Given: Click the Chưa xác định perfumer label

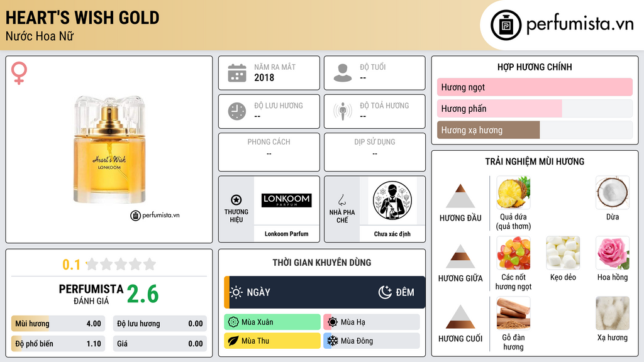Looking at the screenshot, I should 392,234.
